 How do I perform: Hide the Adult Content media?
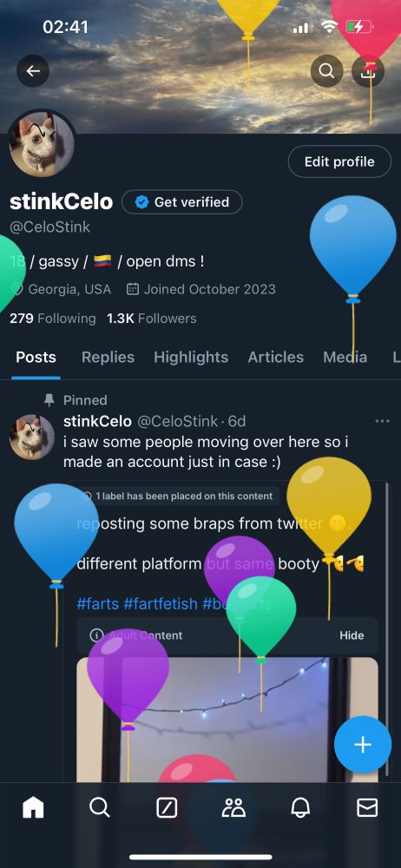pyautogui.click(x=352, y=635)
